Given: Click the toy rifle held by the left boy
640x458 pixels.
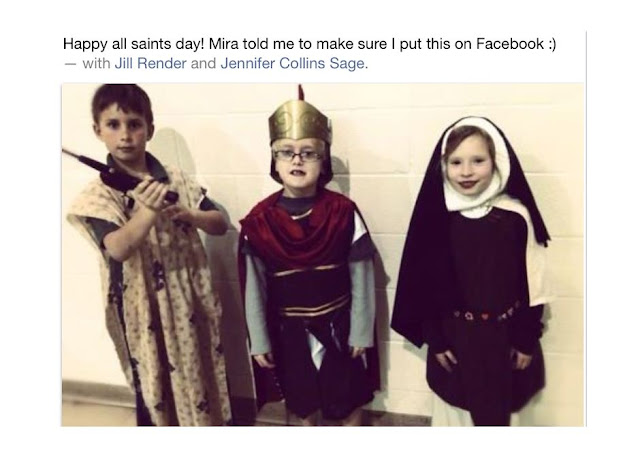Looking at the screenshot, I should 120,175.
